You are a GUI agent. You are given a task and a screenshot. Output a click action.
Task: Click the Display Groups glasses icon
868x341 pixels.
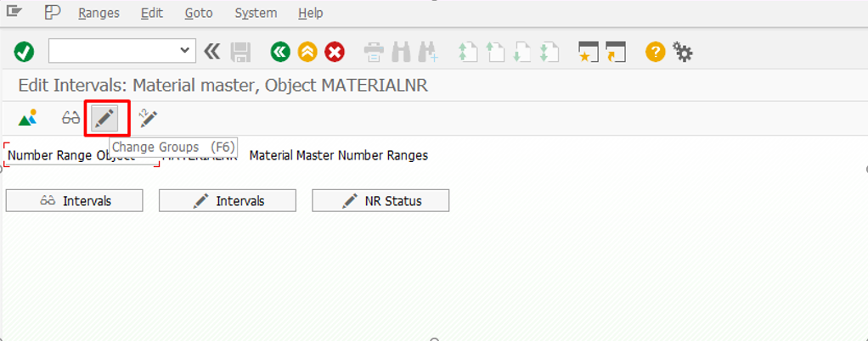70,118
